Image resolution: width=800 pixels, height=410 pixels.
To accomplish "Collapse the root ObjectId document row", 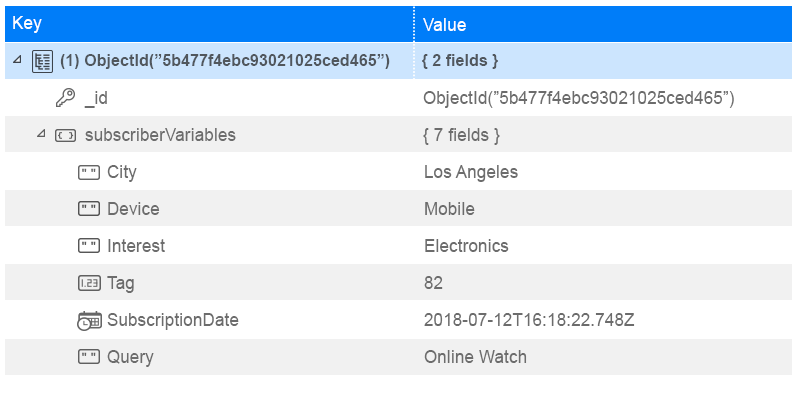I will pyautogui.click(x=17, y=60).
